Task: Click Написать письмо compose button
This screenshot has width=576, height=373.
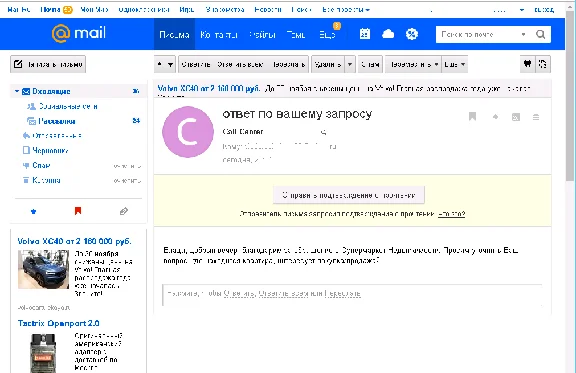Action: coord(48,64)
